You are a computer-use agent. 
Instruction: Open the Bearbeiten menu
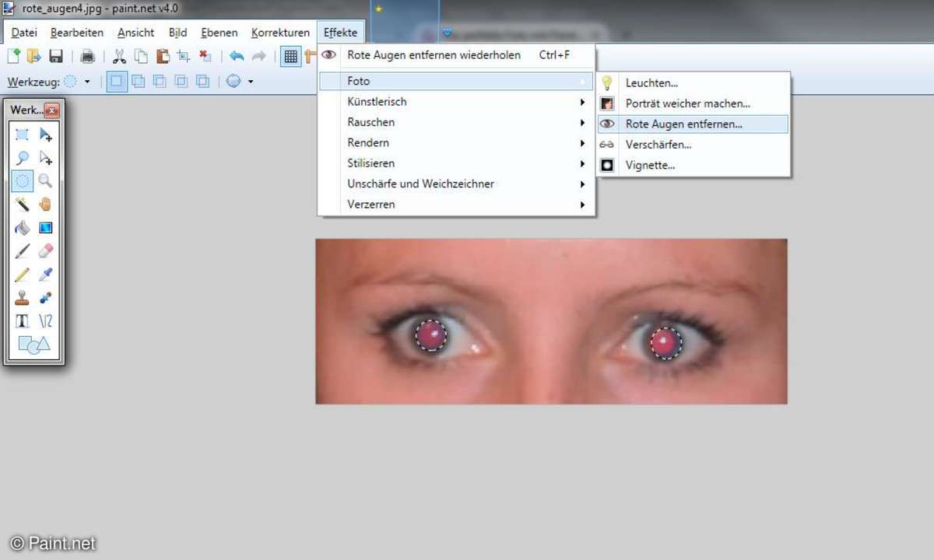coord(77,33)
